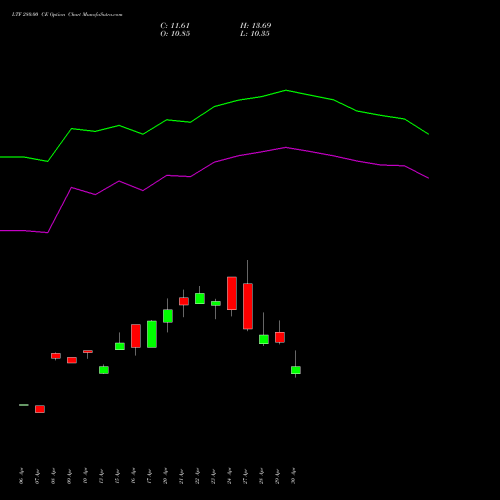Select the 24 Apr date label
The height and width of the screenshot is (500, 500).
click(230, 476)
